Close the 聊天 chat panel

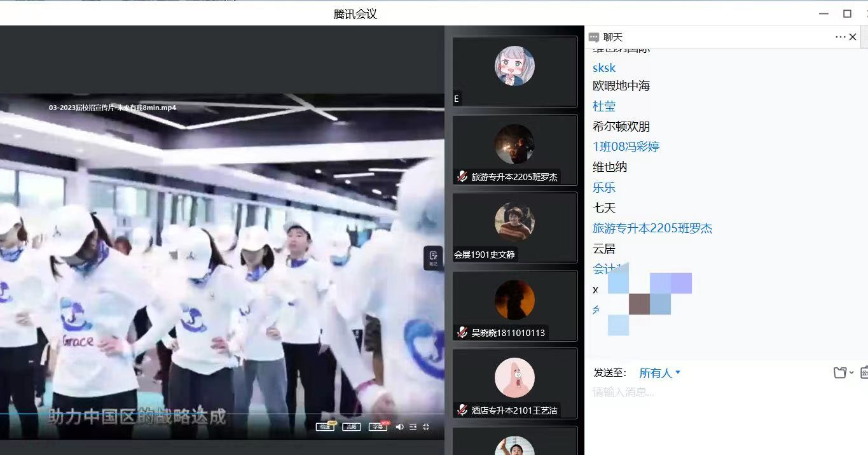click(x=853, y=38)
